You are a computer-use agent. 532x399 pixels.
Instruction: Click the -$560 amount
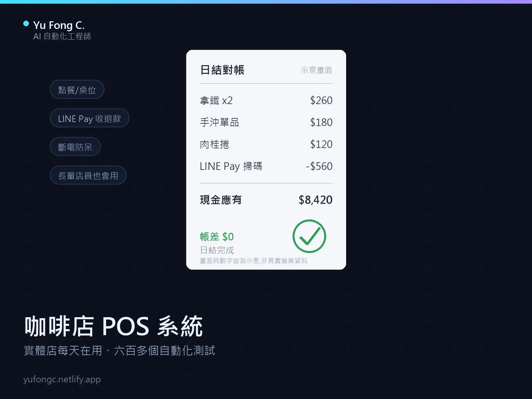[x=319, y=166]
